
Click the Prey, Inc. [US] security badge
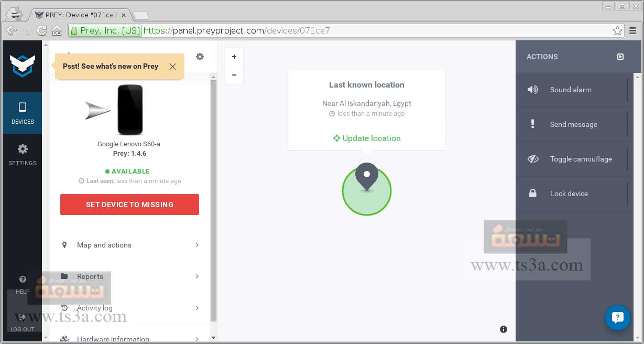pos(105,30)
